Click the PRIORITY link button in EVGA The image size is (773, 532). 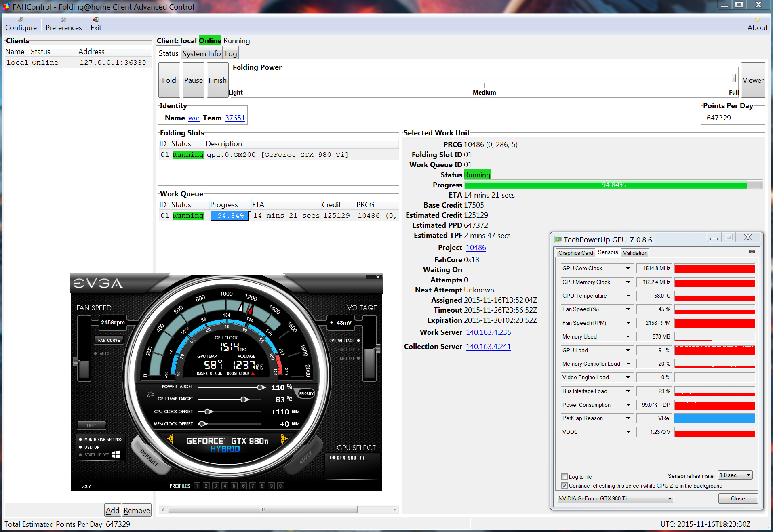pyautogui.click(x=306, y=393)
